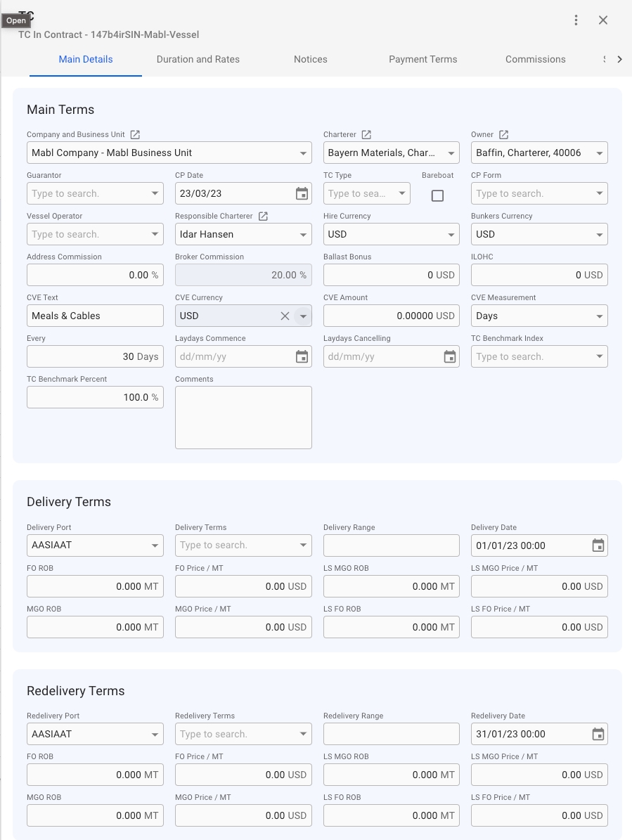Screen dimensions: 632x840
Task: Switch to the Payment Terms tab
Action: 423,59
